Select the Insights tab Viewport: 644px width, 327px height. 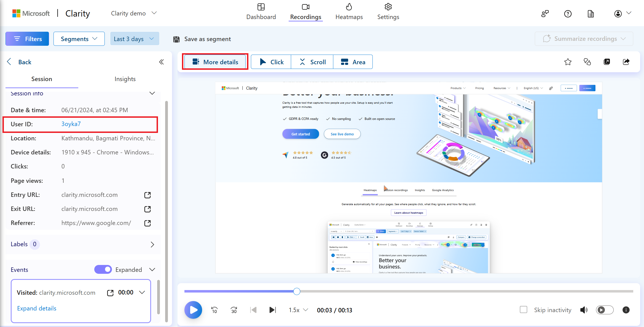point(125,79)
